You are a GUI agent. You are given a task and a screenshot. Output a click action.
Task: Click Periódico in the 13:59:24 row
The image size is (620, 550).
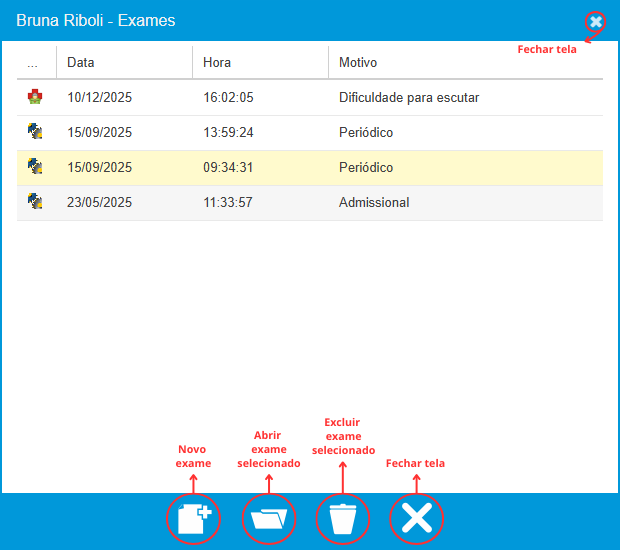click(x=366, y=132)
